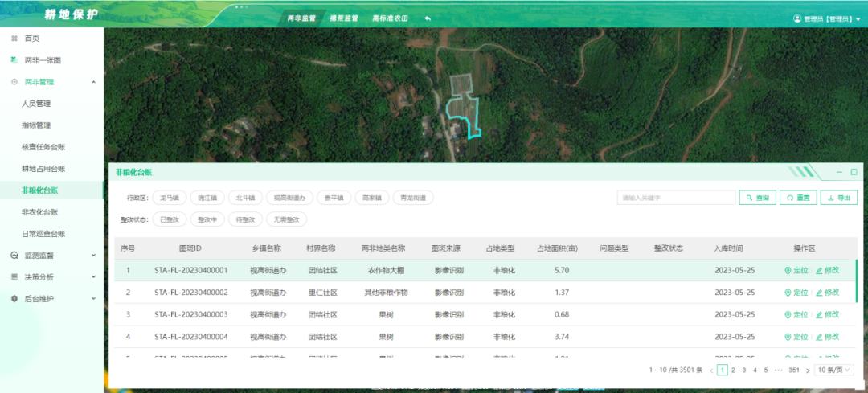The width and height of the screenshot is (868, 393).
Task: Open 非农化台账 in the sidebar
Action: (x=39, y=212)
